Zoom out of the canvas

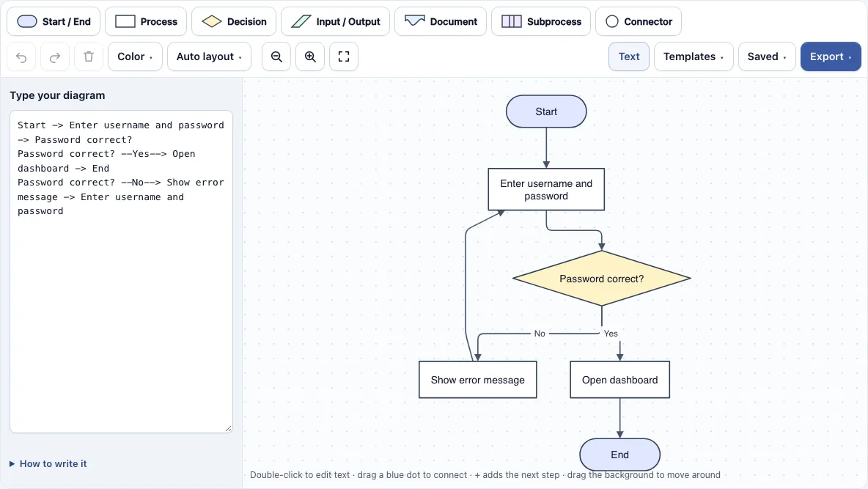tap(276, 56)
